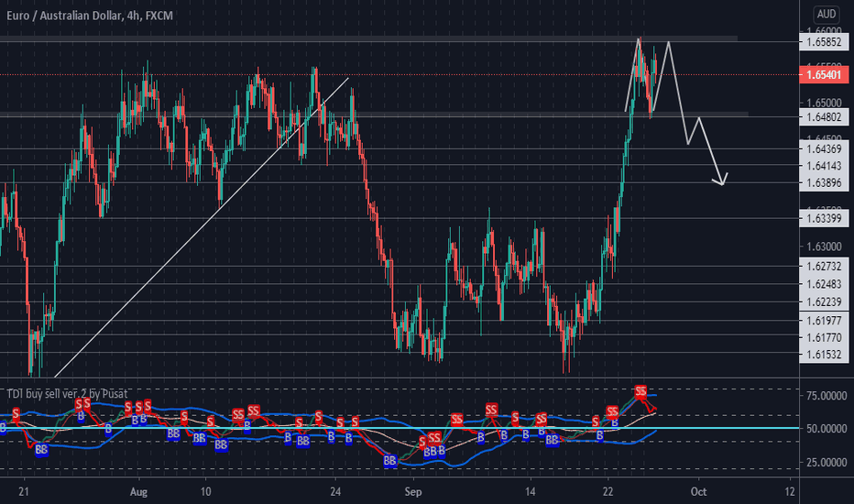Click the 1.63896 price level label
854x504 pixels.
824,183
